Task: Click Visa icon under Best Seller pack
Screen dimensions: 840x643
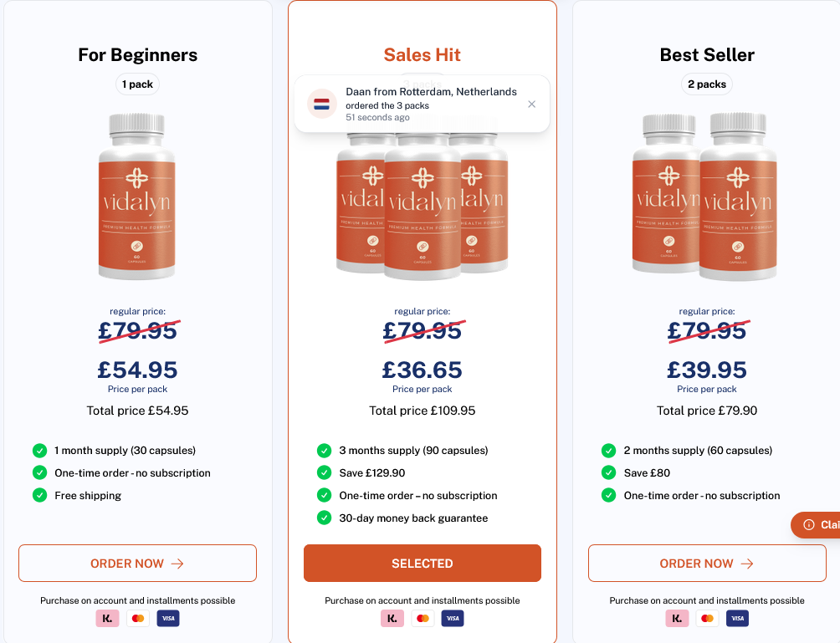Action: [x=737, y=619]
